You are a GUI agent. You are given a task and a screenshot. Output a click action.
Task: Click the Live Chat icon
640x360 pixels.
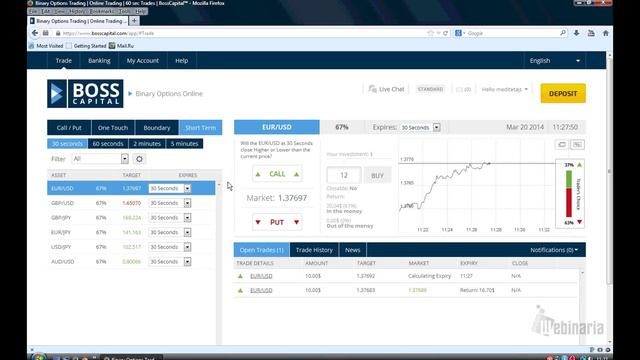click(372, 89)
